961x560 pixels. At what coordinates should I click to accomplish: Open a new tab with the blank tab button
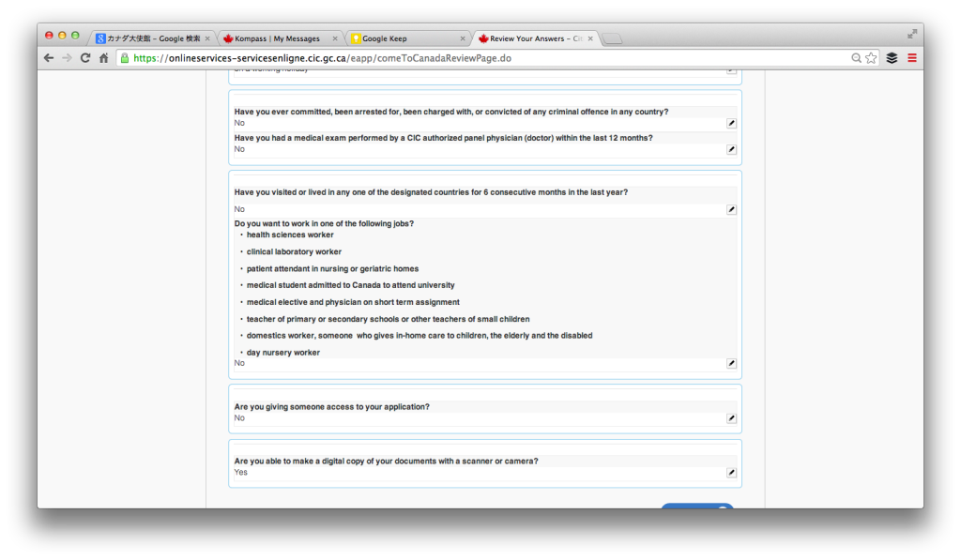coord(612,39)
